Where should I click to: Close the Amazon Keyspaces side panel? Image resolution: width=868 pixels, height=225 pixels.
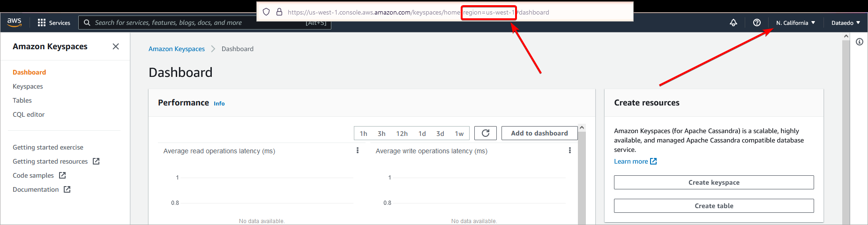pyautogui.click(x=116, y=46)
